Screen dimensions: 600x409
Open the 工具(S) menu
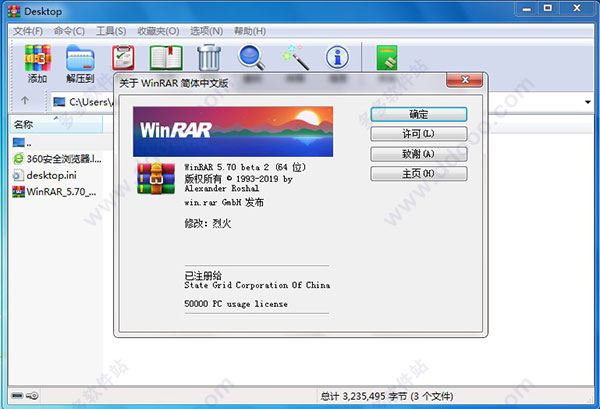click(111, 31)
